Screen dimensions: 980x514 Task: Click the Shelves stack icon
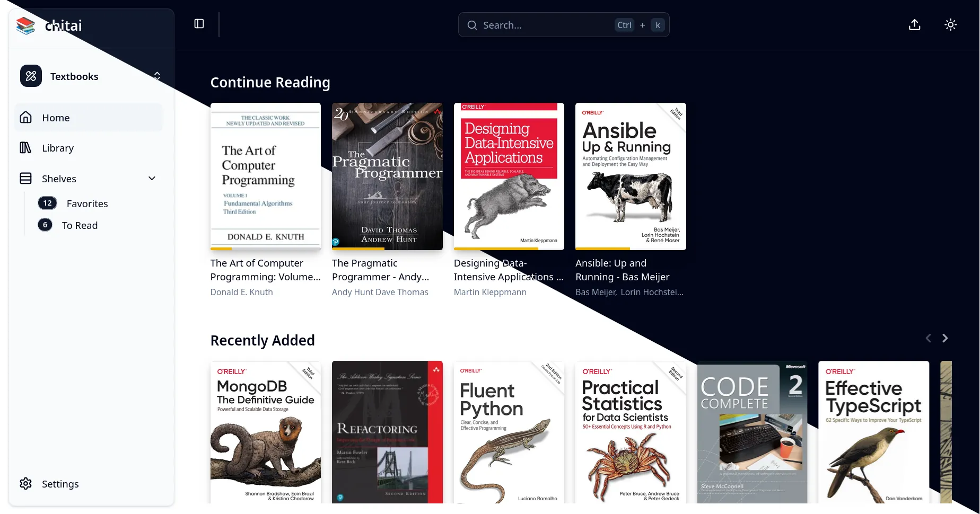pos(25,178)
